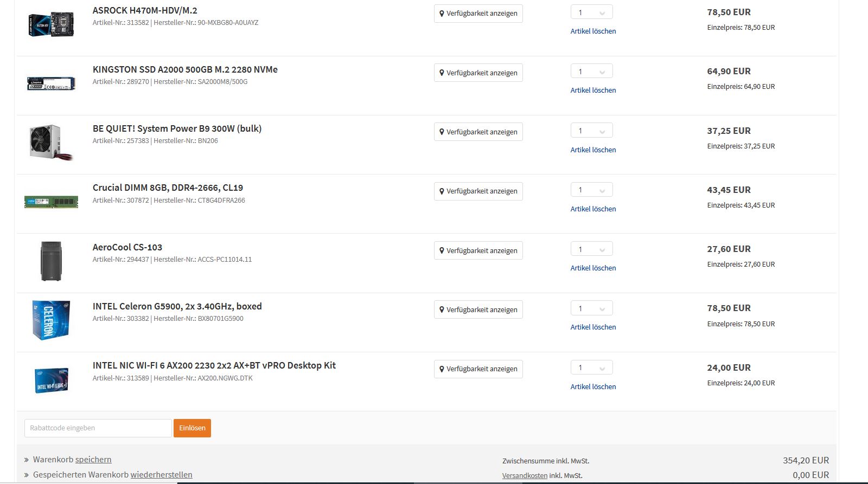Select the 27,60 EUR AeroCool price

point(729,249)
